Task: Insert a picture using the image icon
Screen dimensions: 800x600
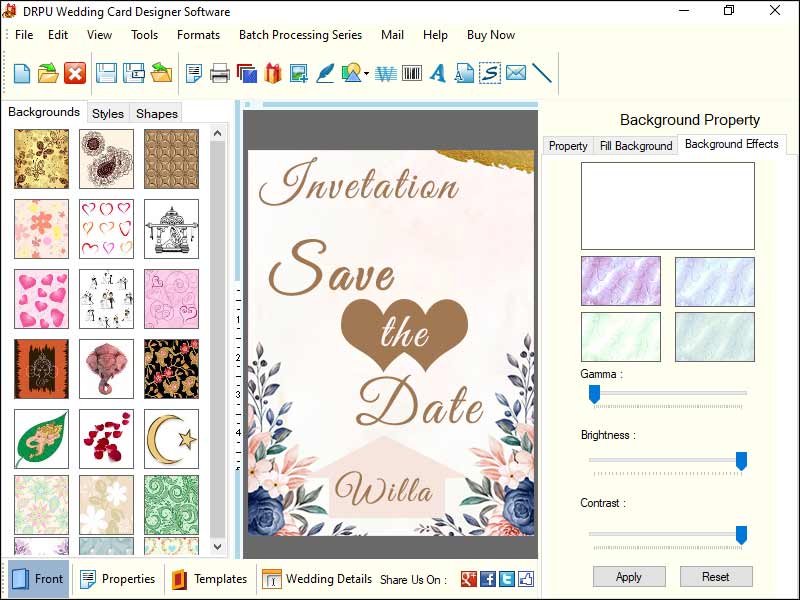Action: (298, 73)
